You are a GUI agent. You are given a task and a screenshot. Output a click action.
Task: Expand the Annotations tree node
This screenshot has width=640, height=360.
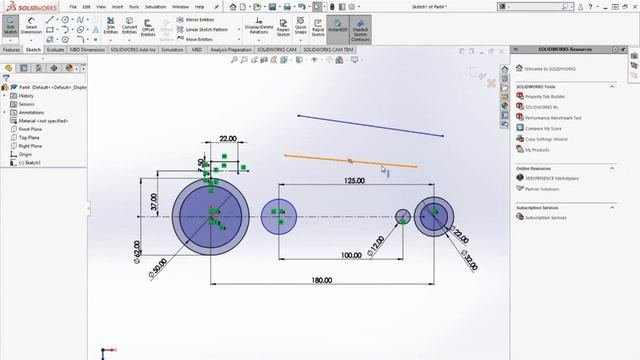(x=4, y=112)
